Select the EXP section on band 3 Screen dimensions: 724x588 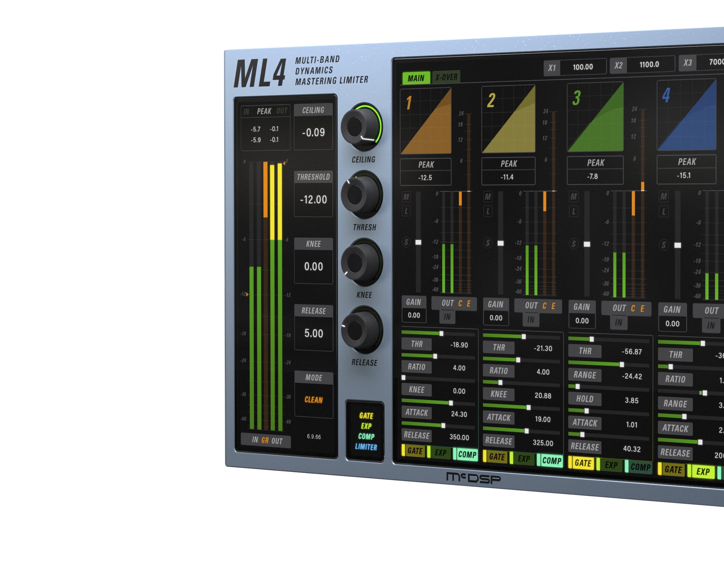point(610,465)
